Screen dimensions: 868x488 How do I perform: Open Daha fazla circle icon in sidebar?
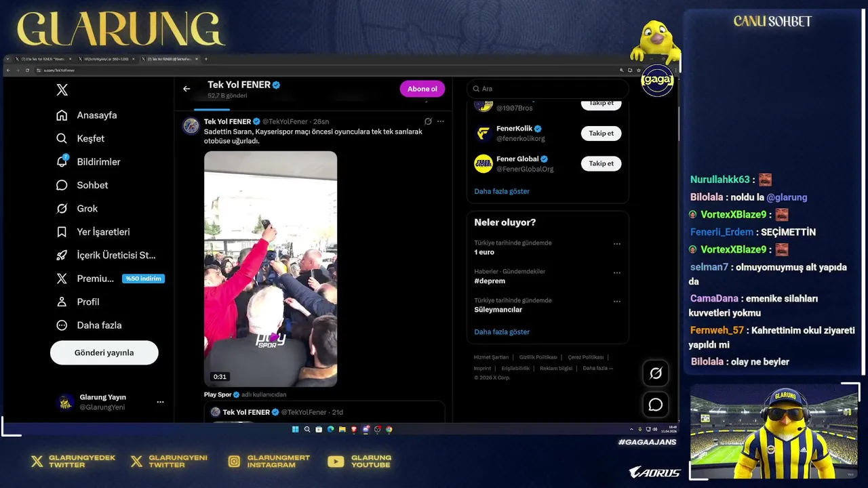(x=62, y=325)
